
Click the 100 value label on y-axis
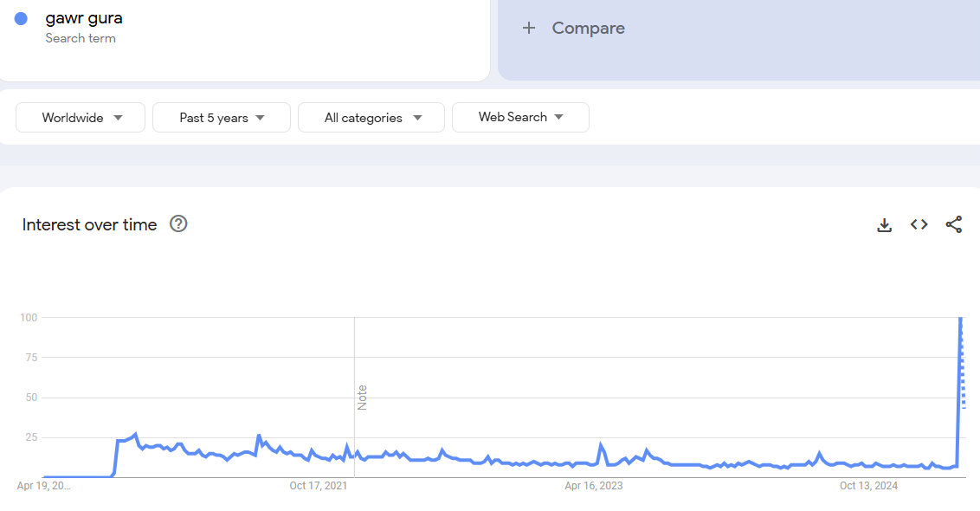(x=29, y=318)
